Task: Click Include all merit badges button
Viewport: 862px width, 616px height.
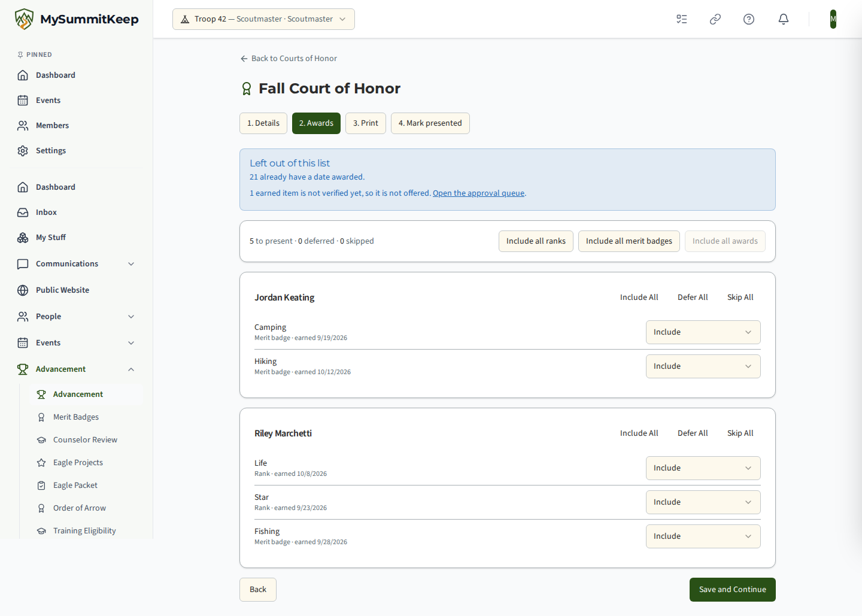Action: [629, 241]
